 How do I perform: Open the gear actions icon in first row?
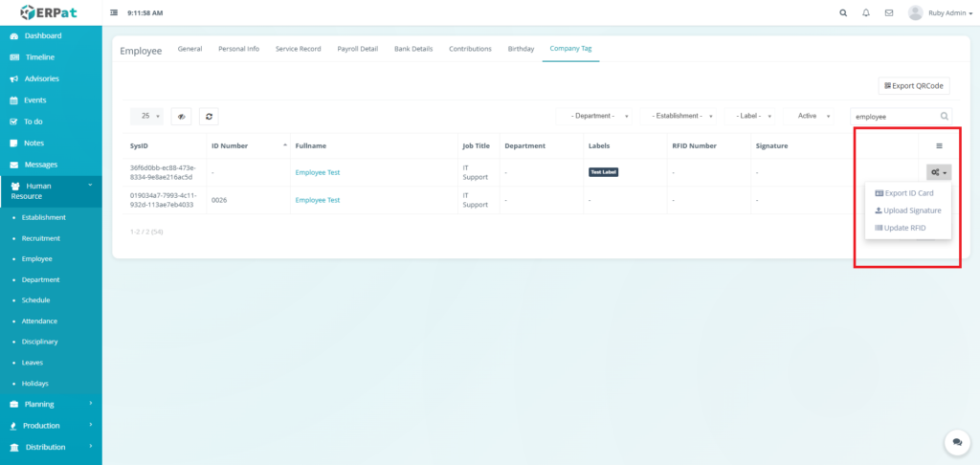(x=938, y=172)
